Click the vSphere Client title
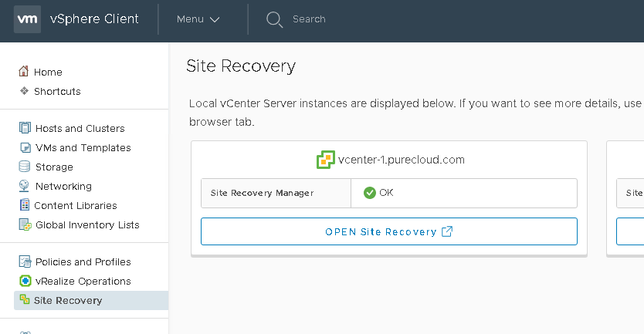The width and height of the screenshot is (644, 334). [94, 19]
